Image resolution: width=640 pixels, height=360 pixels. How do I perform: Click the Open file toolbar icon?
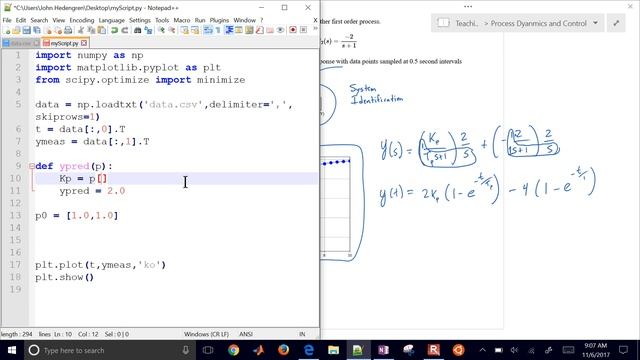16,30
